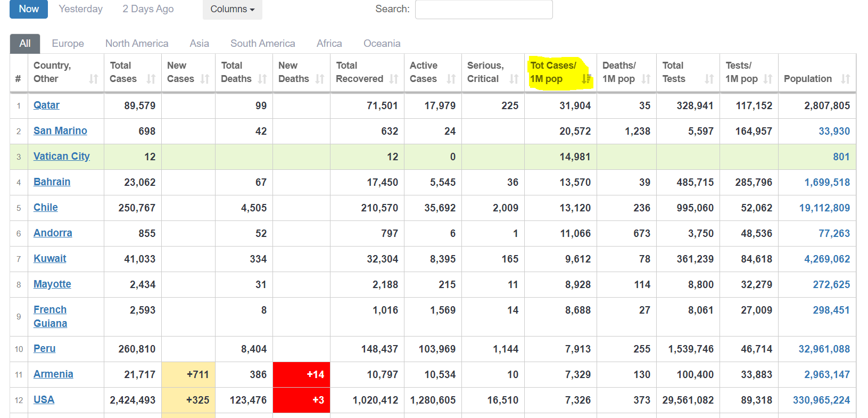
Task: Open the Vatican City country link
Action: click(x=62, y=156)
